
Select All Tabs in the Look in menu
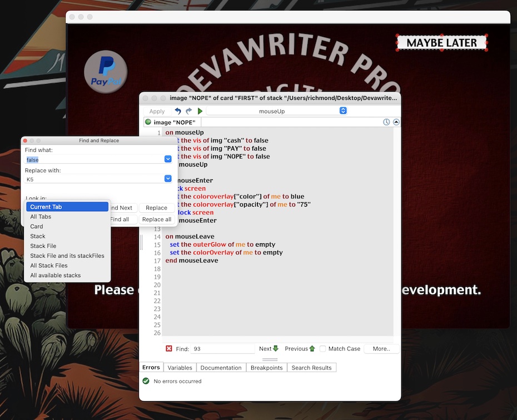(41, 217)
